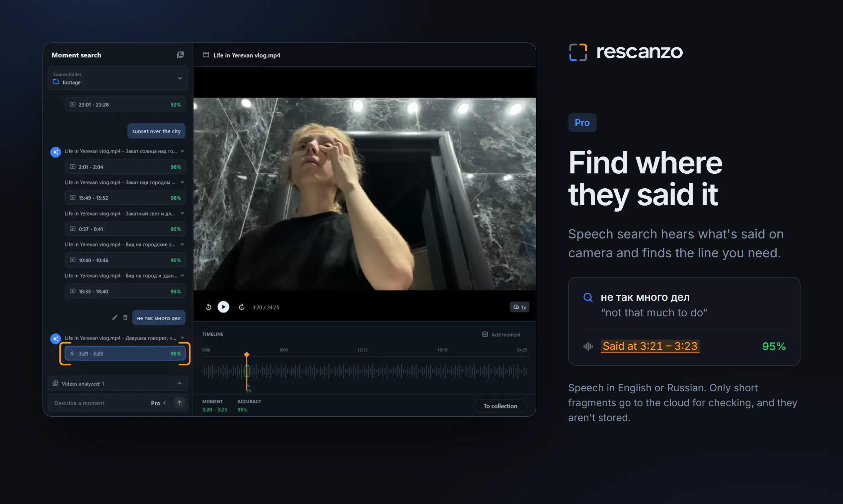Click the 3:20 / 24:25 time readout
This screenshot has height=504, width=843.
[x=266, y=307]
